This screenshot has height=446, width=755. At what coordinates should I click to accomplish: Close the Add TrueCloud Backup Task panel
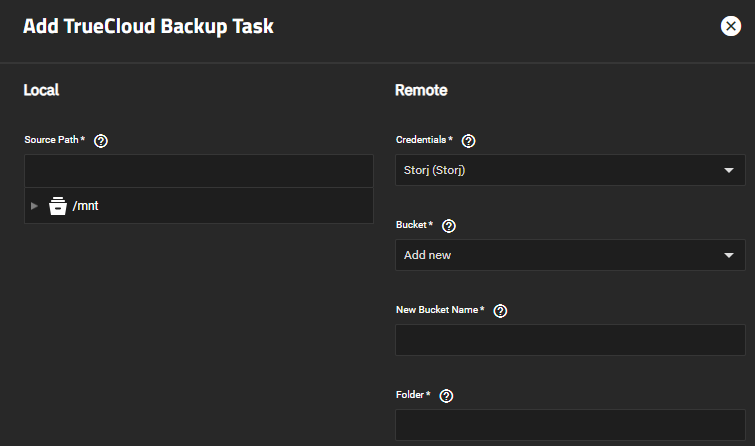tap(731, 27)
